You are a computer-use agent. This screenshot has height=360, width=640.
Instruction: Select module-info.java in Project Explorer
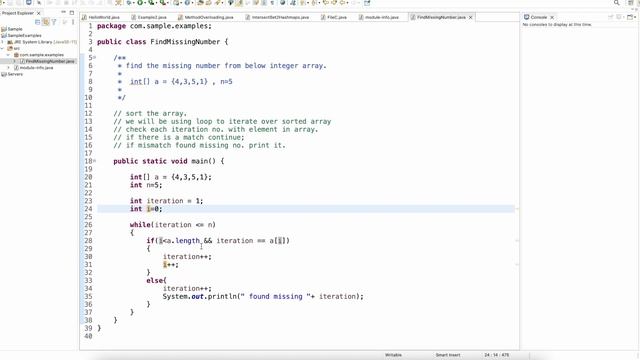(33, 68)
